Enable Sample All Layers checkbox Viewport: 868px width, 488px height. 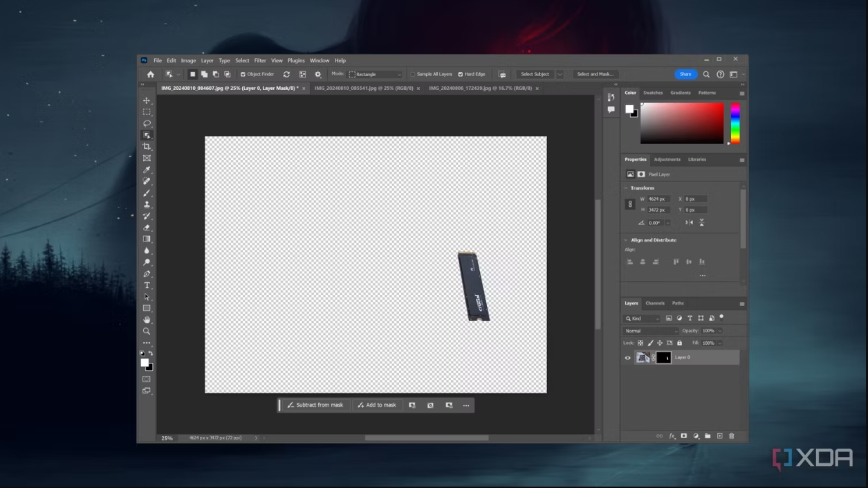click(413, 74)
